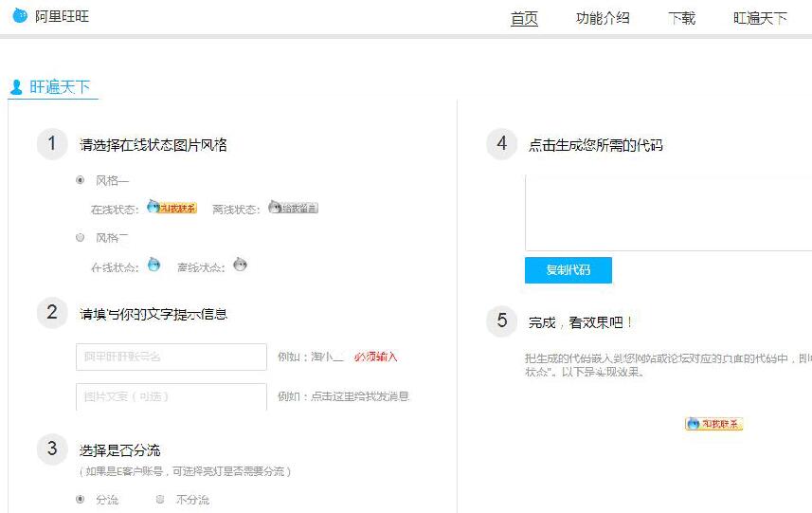Open the 功能介绍 navigation tab
The width and height of the screenshot is (812, 513).
pyautogui.click(x=603, y=19)
